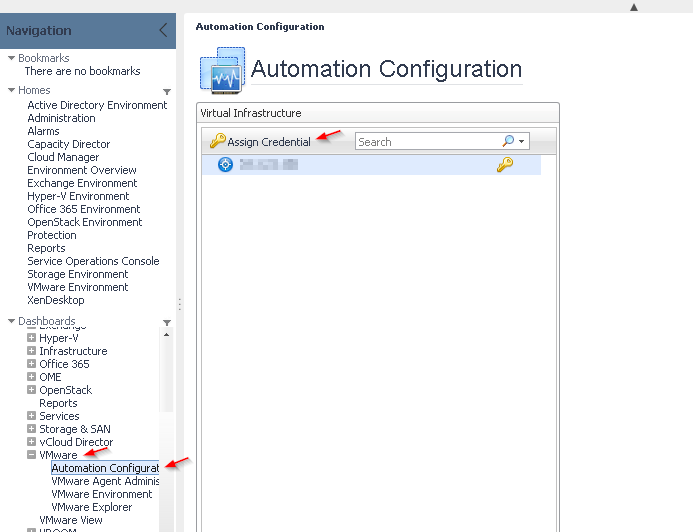Expand the Storage & SAN node
693x532 pixels.
pyautogui.click(x=31, y=429)
